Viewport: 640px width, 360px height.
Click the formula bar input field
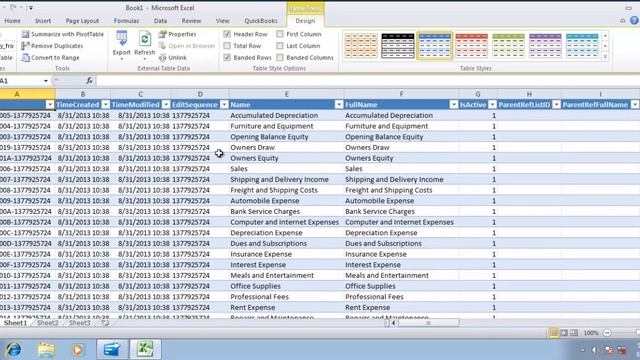click(367, 81)
